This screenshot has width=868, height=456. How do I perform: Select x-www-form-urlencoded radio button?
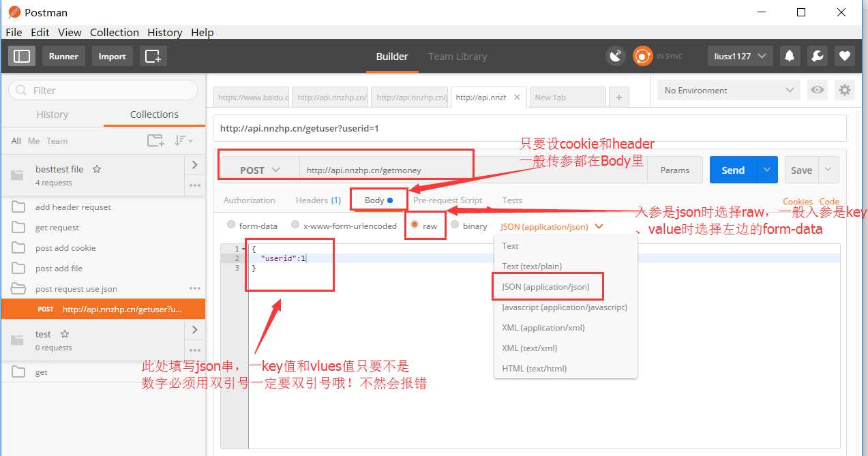click(295, 225)
